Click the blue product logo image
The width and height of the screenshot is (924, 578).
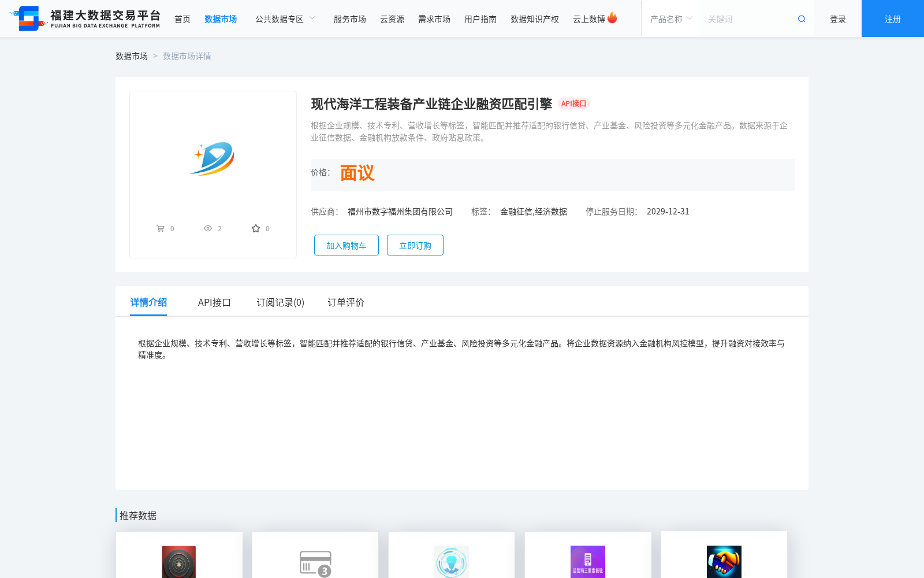pyautogui.click(x=213, y=158)
